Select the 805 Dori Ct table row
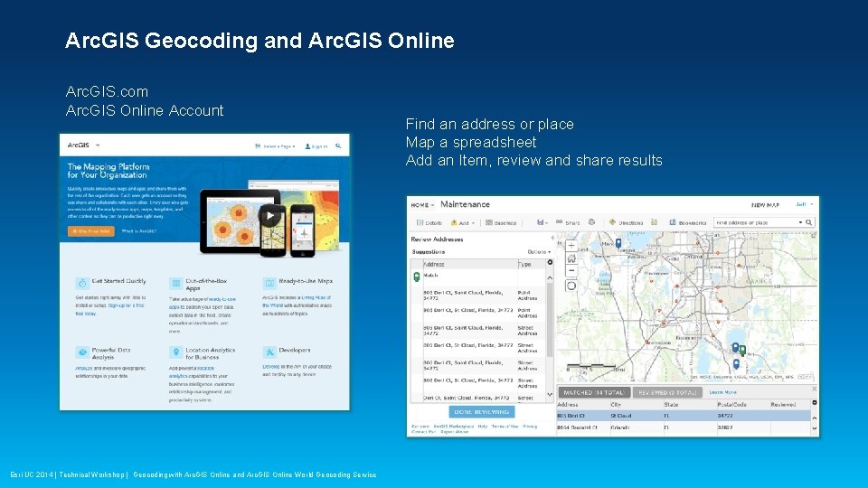The width and height of the screenshot is (868, 488). 684,416
